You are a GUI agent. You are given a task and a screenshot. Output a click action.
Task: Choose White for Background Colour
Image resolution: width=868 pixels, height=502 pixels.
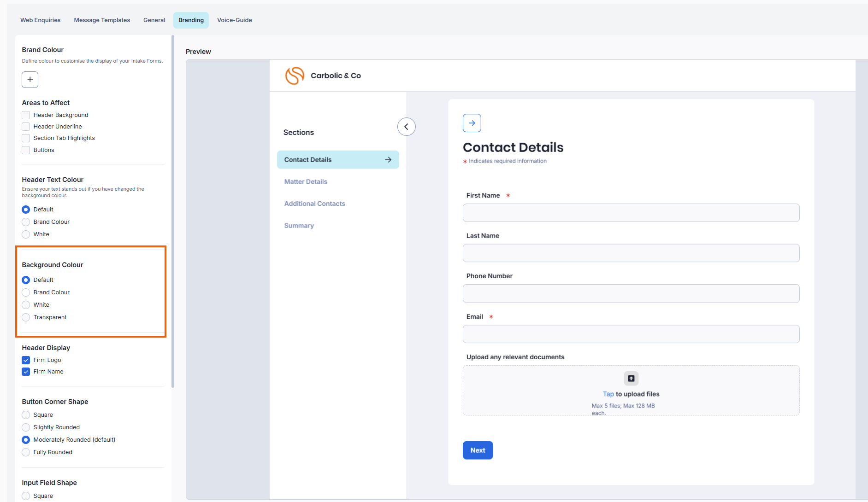point(26,305)
